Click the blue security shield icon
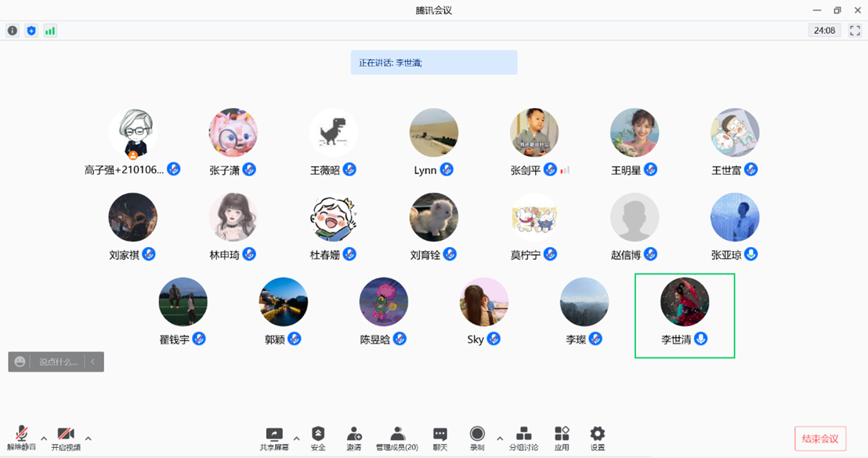 point(31,31)
